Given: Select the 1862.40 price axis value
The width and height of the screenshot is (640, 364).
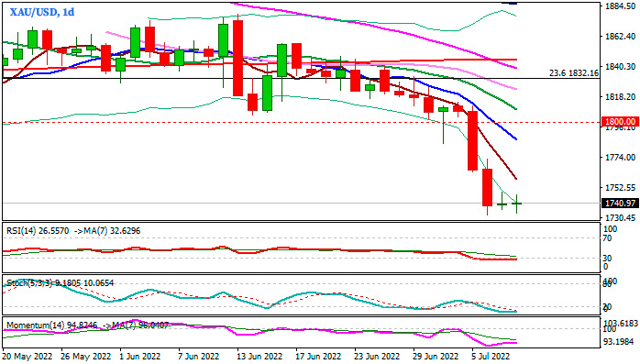Looking at the screenshot, I should point(620,37).
